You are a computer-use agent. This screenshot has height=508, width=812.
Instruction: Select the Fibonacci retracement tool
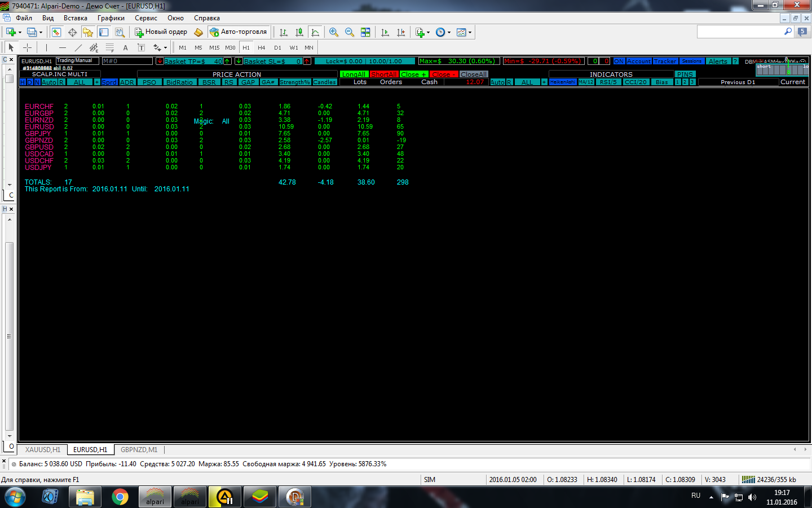109,47
